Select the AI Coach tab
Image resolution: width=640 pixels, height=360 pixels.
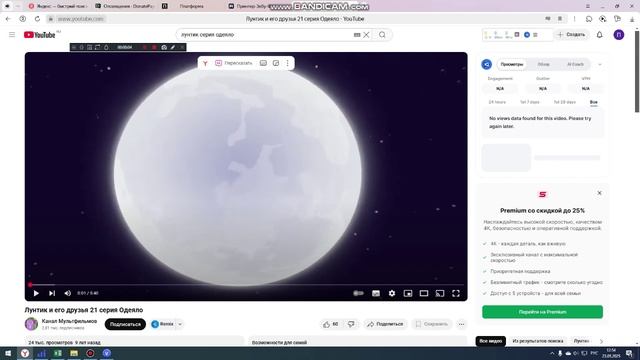(575, 64)
